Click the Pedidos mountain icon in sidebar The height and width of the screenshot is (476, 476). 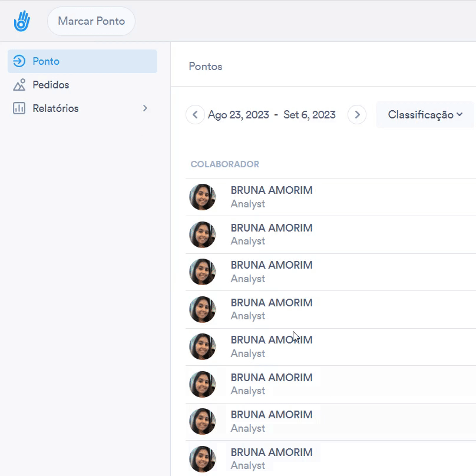(x=19, y=85)
